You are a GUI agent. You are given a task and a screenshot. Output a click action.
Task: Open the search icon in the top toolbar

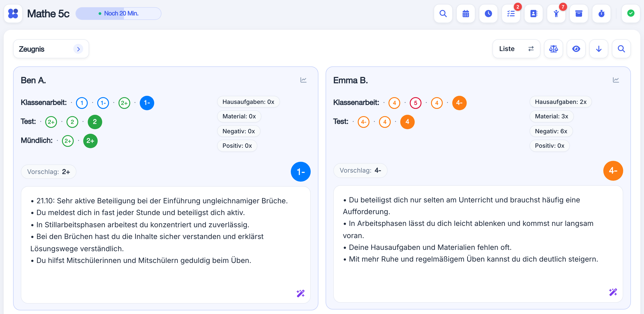point(443,14)
